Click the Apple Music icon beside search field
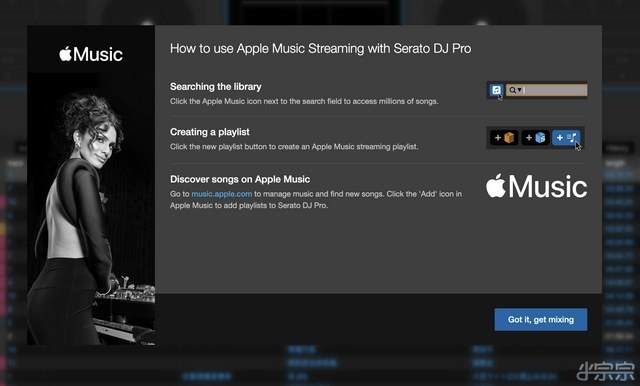This screenshot has width=640, height=386. 496,90
